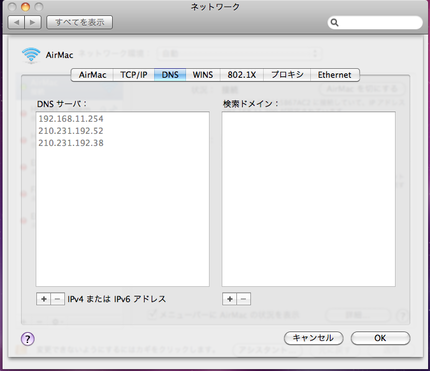Click the forward arrow in toolbar
Viewport: 430px width, 371px height.
(33, 22)
